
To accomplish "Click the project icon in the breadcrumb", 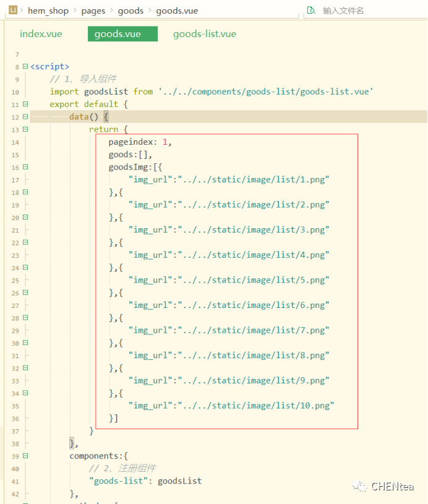I will pyautogui.click(x=13, y=11).
